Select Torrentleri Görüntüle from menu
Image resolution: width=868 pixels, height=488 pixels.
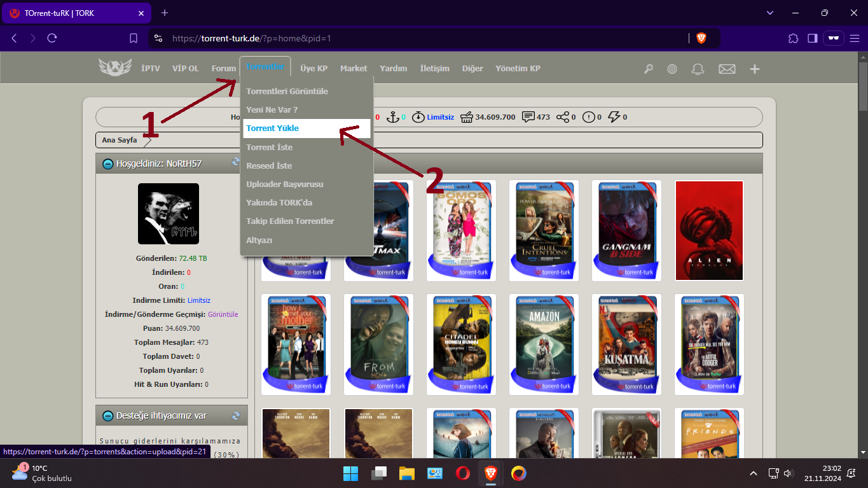[287, 91]
